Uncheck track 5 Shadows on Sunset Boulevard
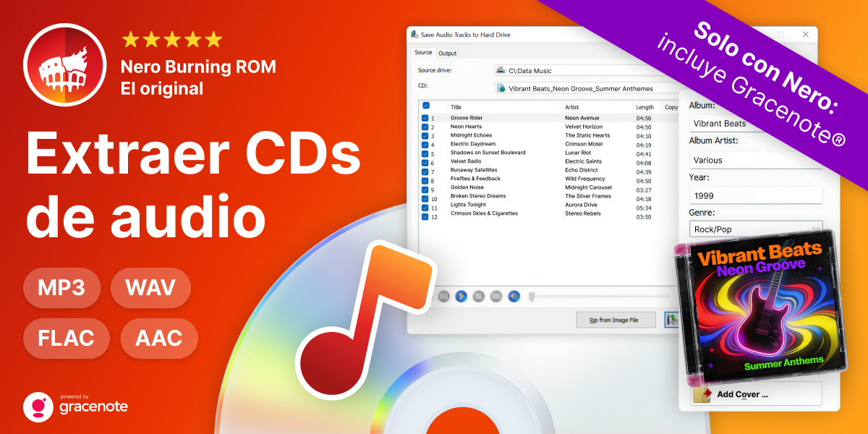Image resolution: width=868 pixels, height=434 pixels. point(425,153)
